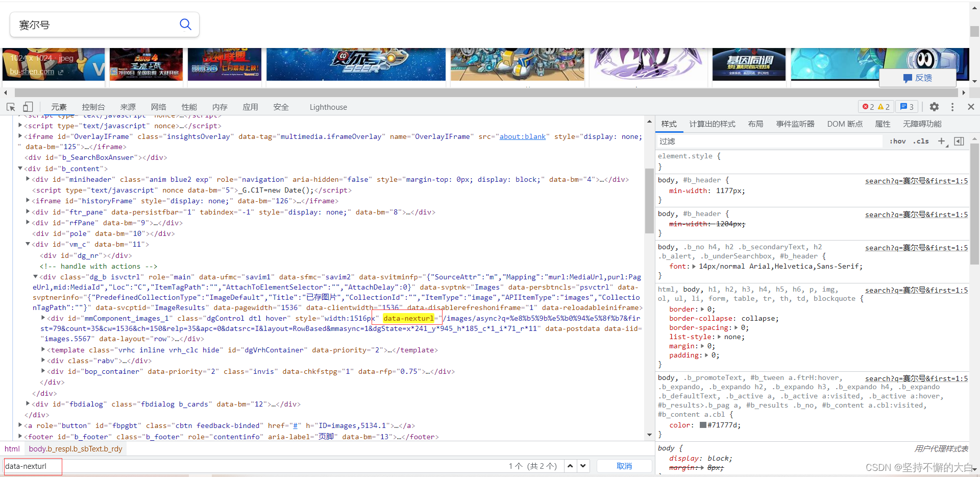Open the bu-shen.com image source link
This screenshot has width=980, height=477.
[x=32, y=71]
